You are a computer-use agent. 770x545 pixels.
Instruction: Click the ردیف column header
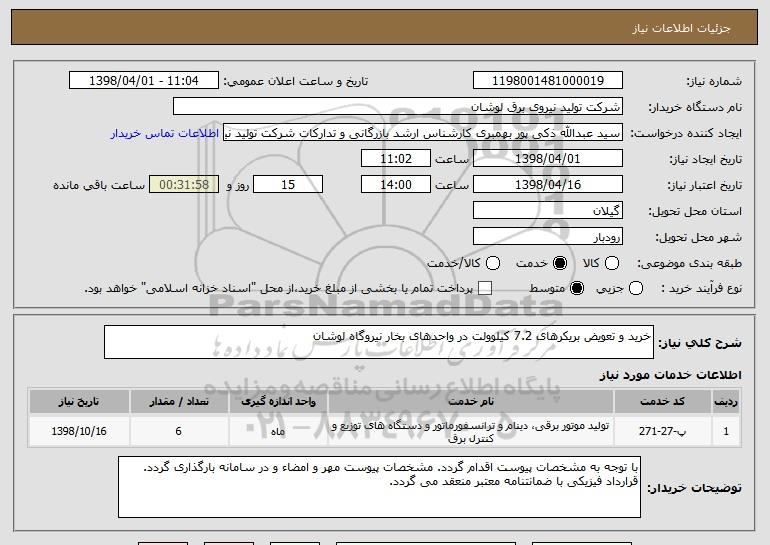tap(726, 402)
